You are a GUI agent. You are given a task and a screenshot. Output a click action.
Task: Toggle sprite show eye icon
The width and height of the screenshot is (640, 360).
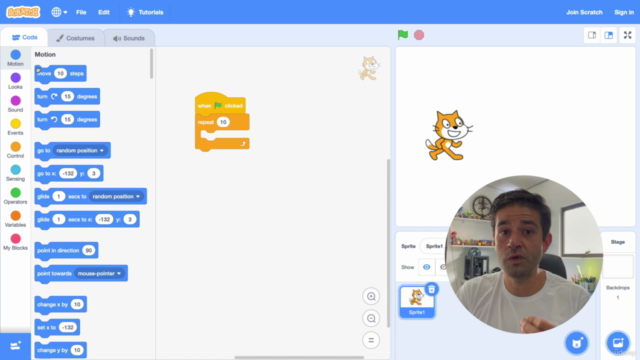point(427,267)
